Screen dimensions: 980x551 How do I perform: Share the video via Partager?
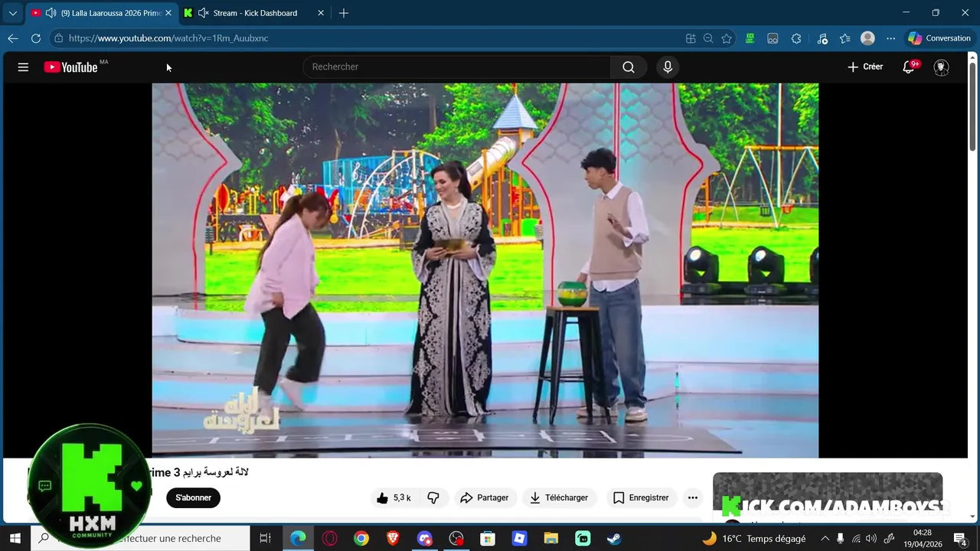click(484, 497)
